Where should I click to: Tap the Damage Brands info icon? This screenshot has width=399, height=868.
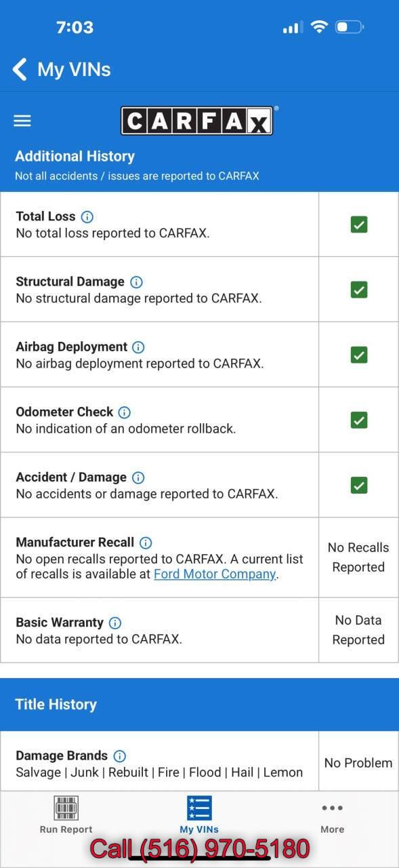[x=119, y=755]
